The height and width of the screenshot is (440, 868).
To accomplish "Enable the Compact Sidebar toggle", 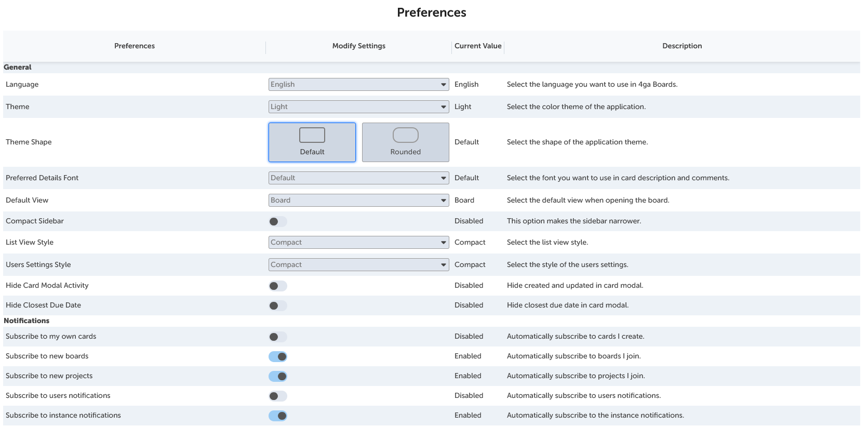I will (x=277, y=222).
